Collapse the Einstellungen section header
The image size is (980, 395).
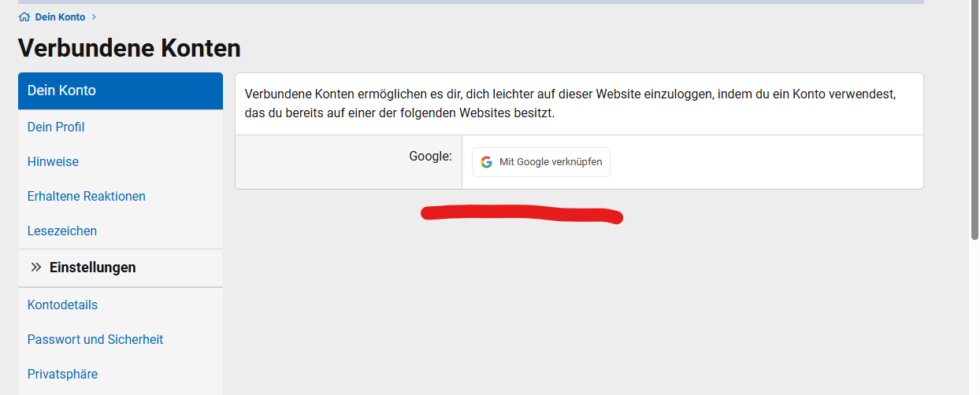click(x=92, y=268)
